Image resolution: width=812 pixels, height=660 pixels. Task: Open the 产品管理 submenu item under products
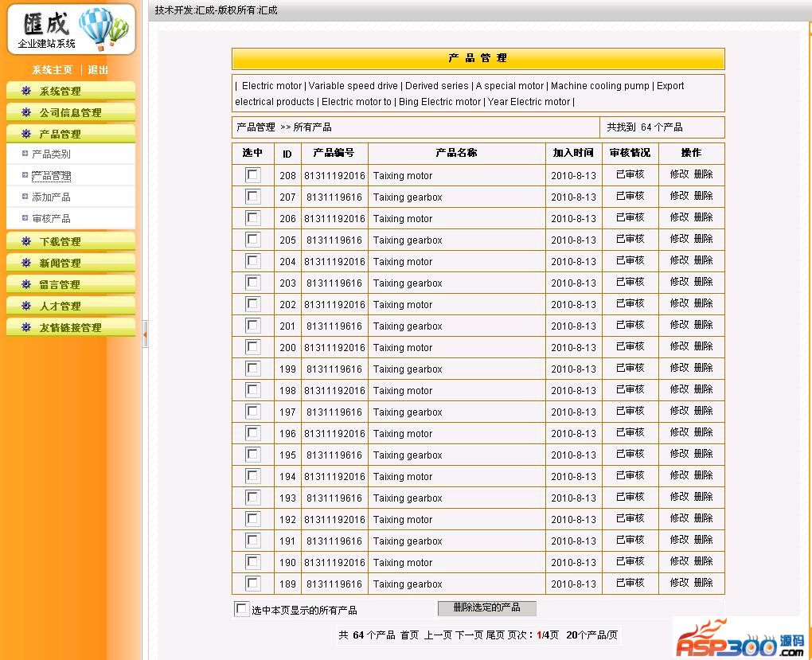coord(51,176)
